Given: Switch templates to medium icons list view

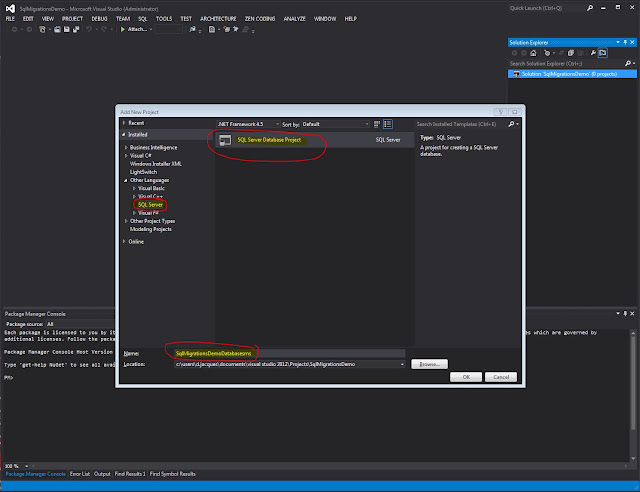Looking at the screenshot, I should (388, 124).
